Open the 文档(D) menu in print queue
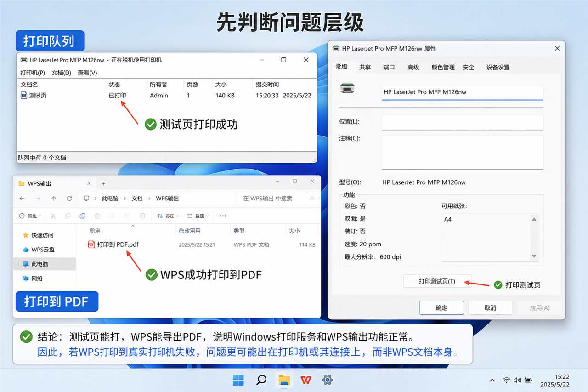Image resolution: width=588 pixels, height=392 pixels. coord(62,73)
